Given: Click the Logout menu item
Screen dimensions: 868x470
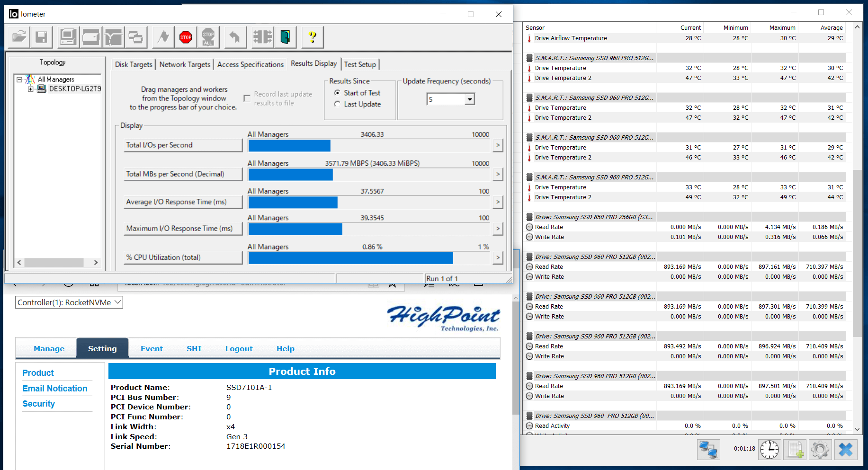Looking at the screenshot, I should (x=239, y=348).
